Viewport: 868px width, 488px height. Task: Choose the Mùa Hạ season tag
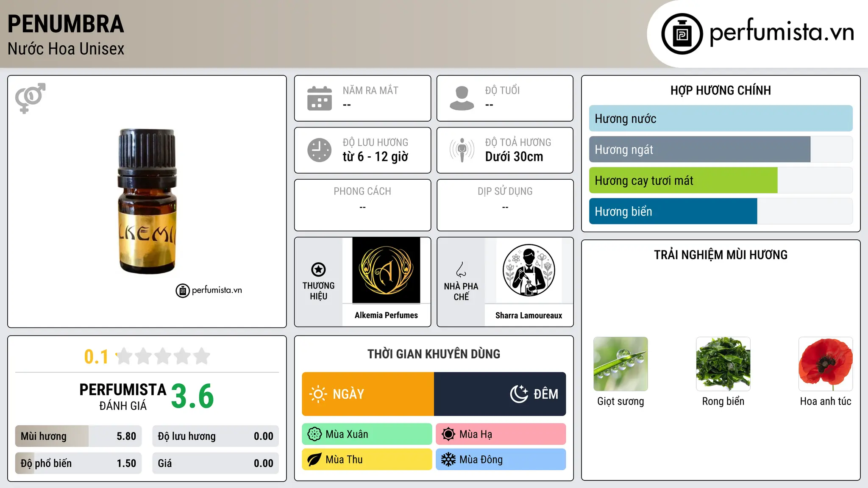501,434
